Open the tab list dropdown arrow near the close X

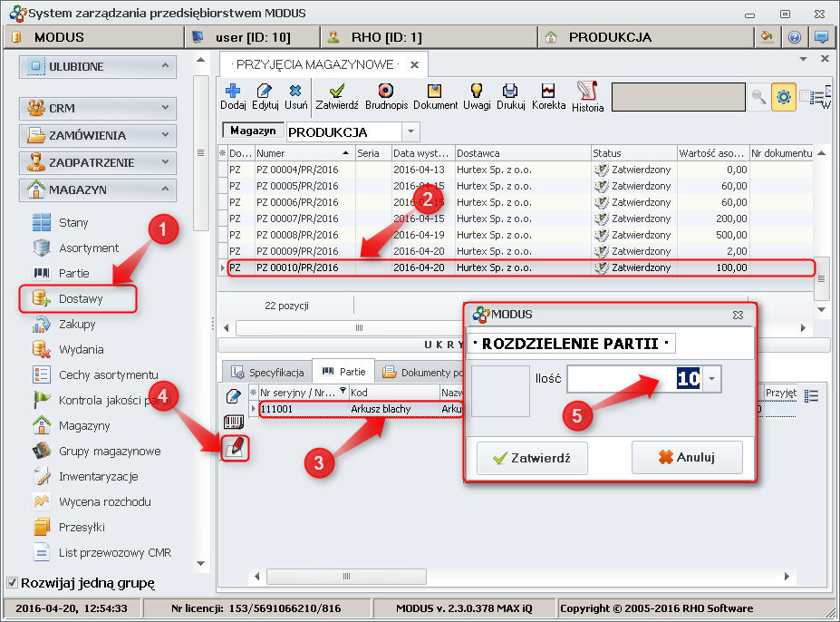803,59
